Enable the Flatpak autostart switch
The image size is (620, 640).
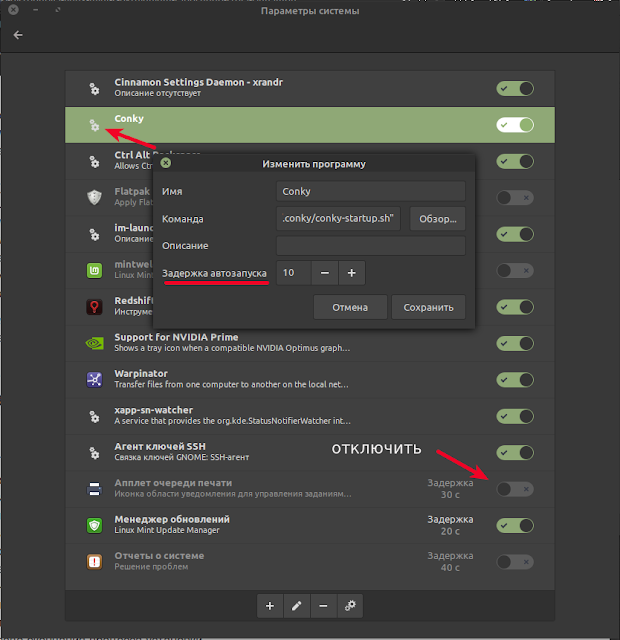point(515,198)
